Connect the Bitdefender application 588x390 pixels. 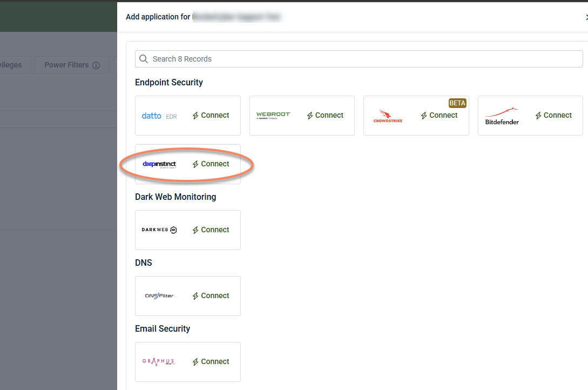coord(553,116)
